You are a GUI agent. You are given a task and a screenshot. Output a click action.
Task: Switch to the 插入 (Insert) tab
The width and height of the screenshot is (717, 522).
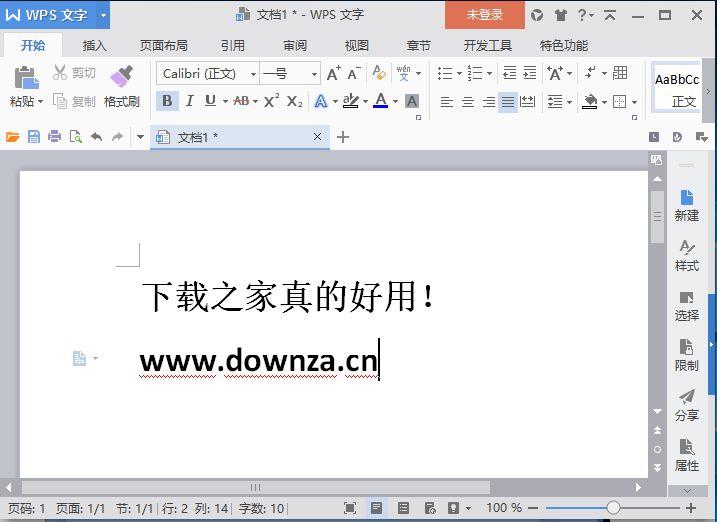94,45
